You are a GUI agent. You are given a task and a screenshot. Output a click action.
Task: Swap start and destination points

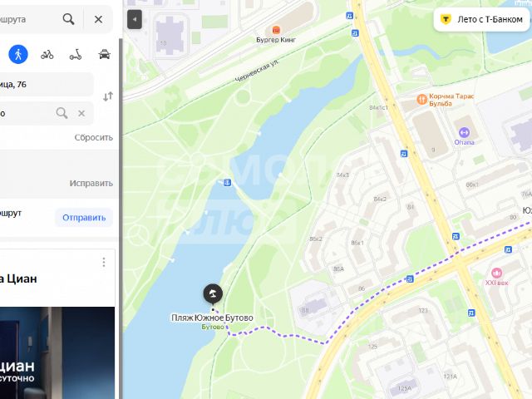point(108,96)
